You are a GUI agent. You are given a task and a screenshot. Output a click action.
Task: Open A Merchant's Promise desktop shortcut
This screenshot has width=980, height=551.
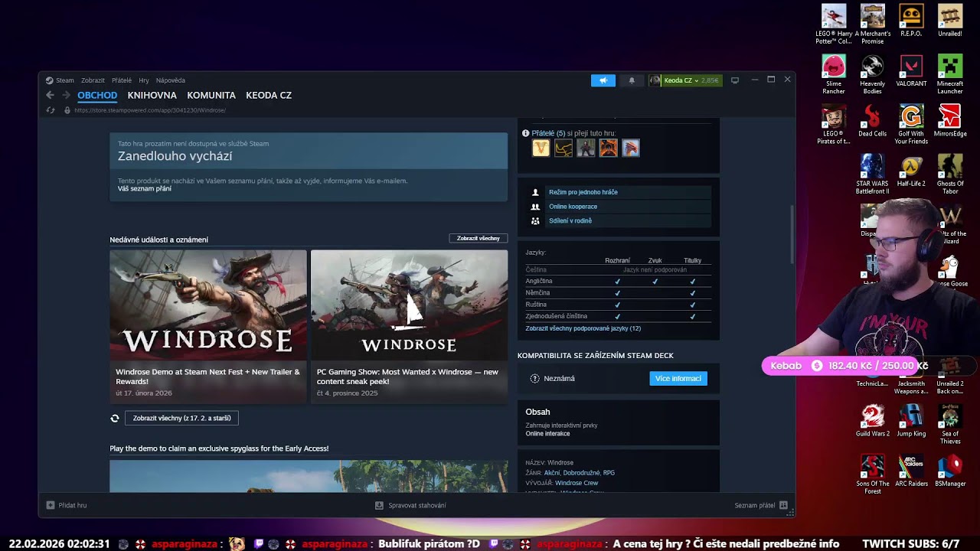pos(873,24)
